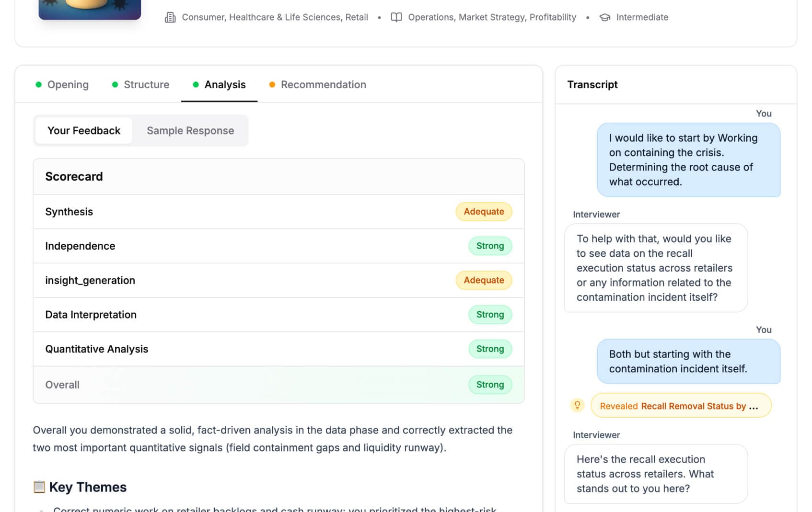Click the green dot beside the Analysis tab
Screen dimensions: 812x512
pos(196,84)
